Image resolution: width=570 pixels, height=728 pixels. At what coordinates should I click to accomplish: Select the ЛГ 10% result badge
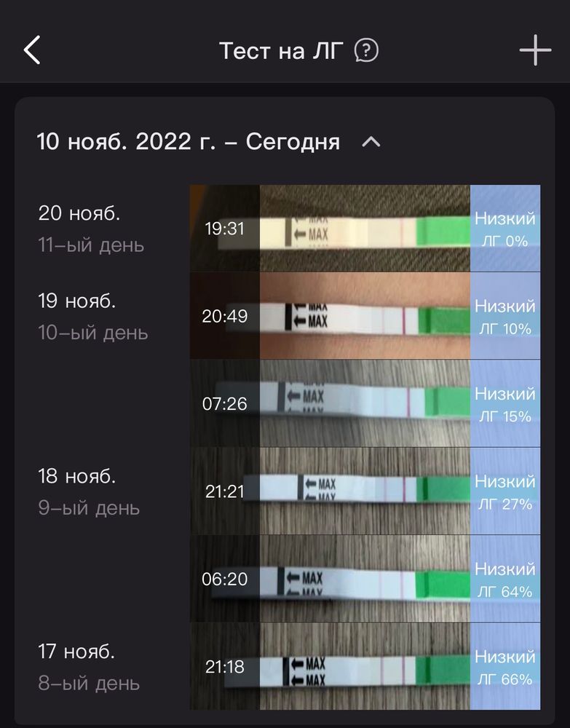505,316
